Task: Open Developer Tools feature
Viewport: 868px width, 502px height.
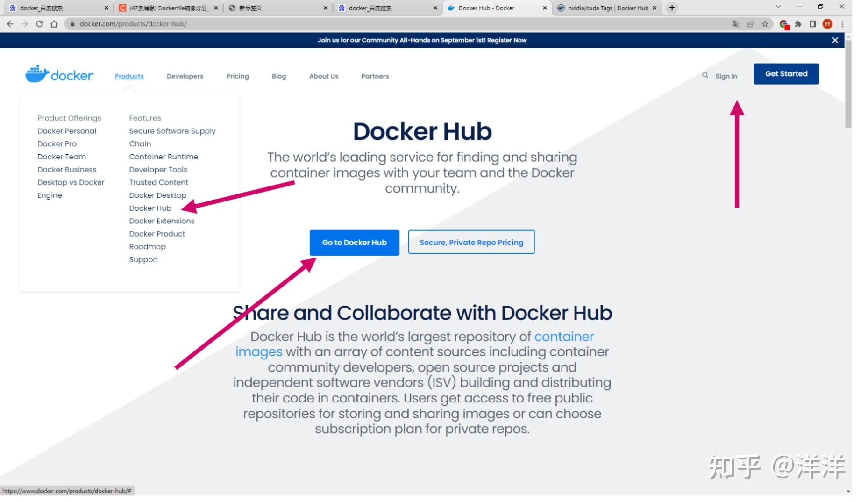Action: [158, 170]
